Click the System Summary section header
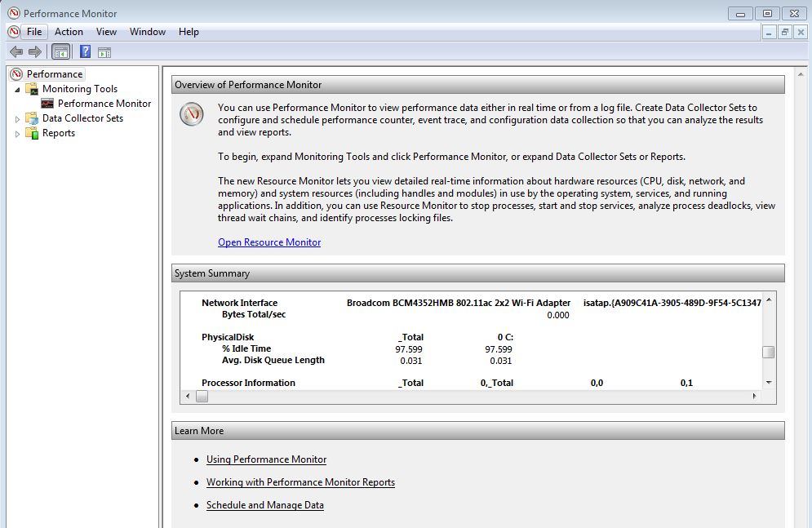This screenshot has width=812, height=528. [x=478, y=273]
